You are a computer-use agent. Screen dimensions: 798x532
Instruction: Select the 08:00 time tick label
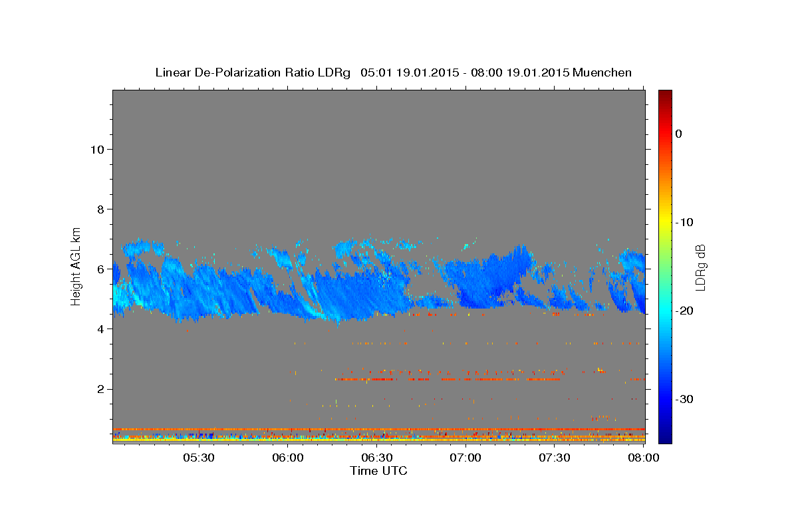coord(644,458)
